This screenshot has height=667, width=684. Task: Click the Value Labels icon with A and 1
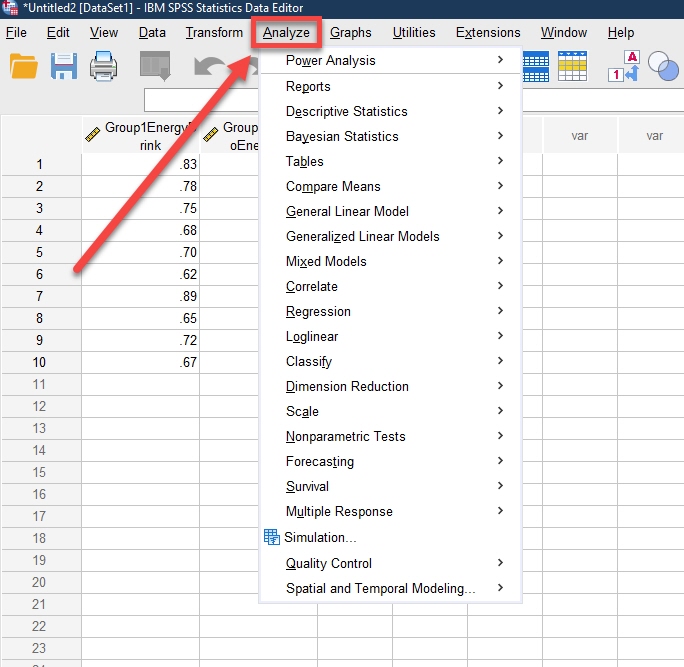(x=624, y=66)
